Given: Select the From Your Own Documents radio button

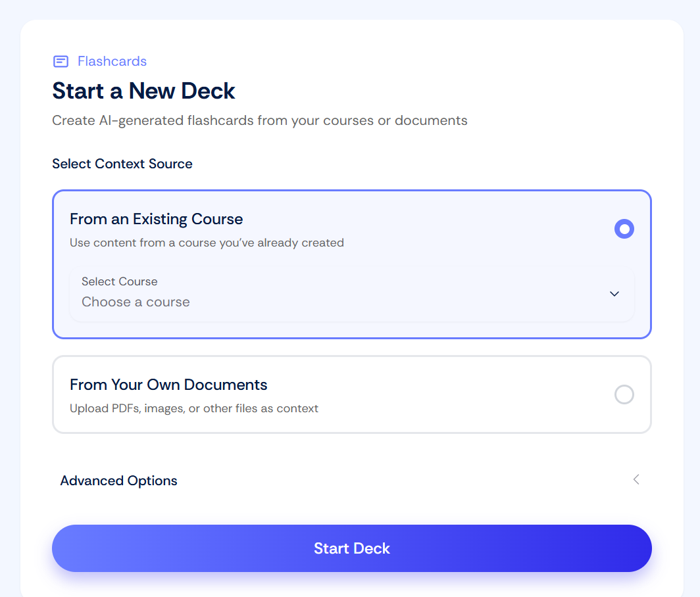Looking at the screenshot, I should tap(624, 394).
